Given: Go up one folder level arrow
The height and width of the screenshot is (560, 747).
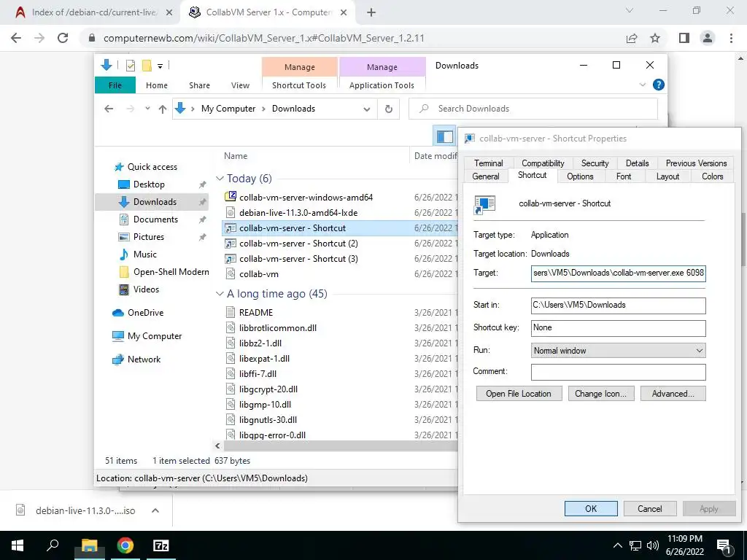Looking at the screenshot, I should (163, 109).
